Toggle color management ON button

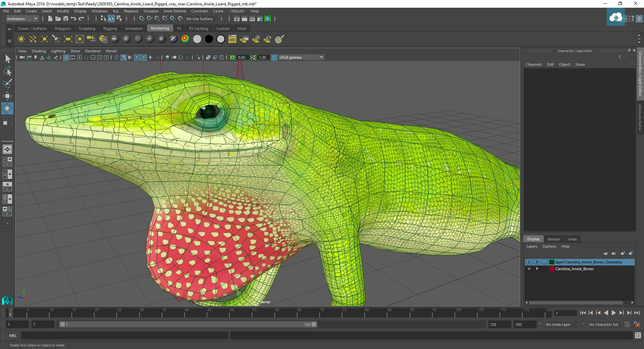[274, 57]
